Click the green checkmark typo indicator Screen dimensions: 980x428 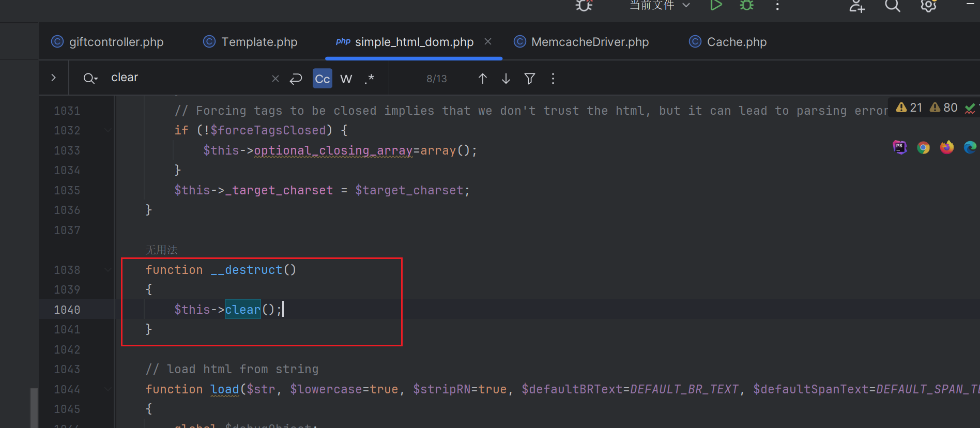coord(970,108)
